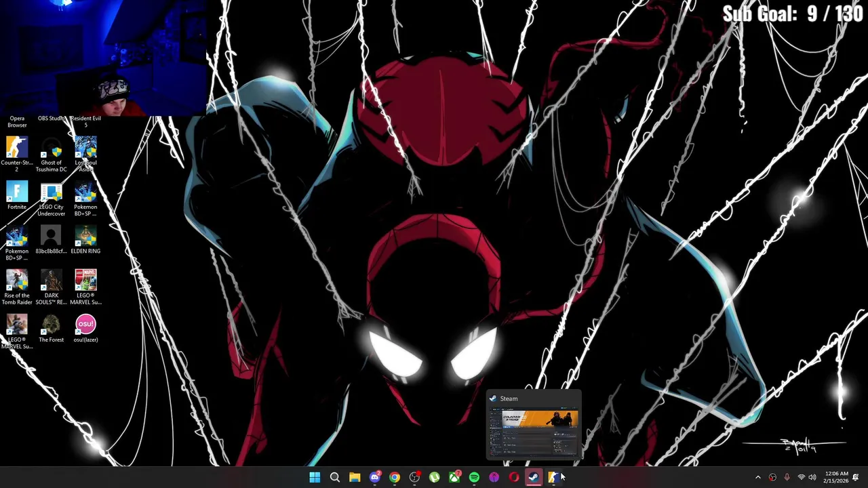
Task: Open uTorrent from the taskbar
Action: coord(434,477)
